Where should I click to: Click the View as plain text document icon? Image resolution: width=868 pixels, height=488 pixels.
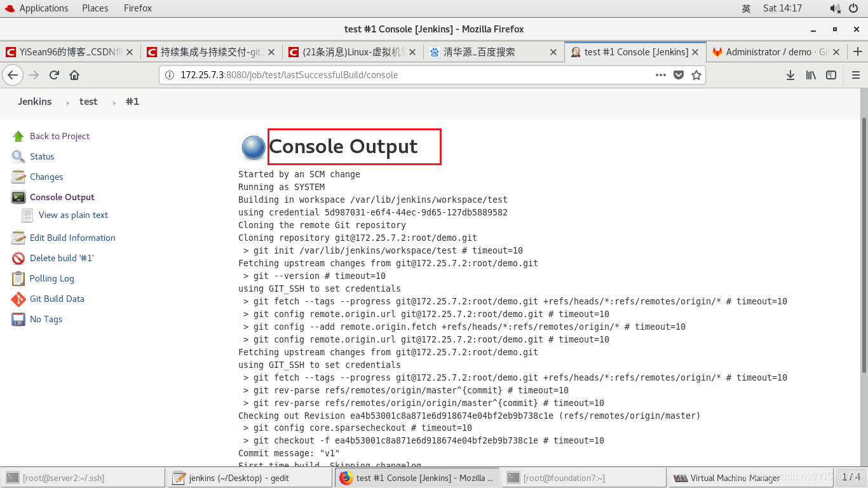click(x=27, y=215)
